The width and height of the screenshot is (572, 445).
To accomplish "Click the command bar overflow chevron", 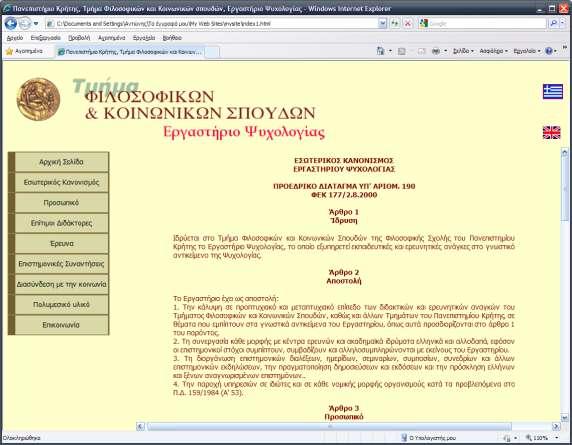I will (x=565, y=48).
